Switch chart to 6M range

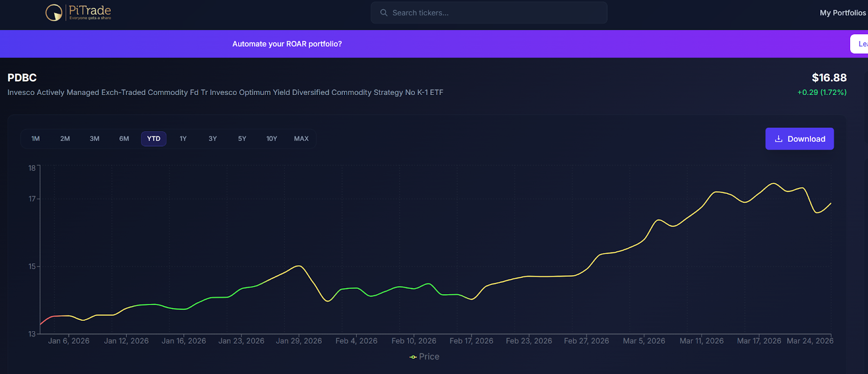pyautogui.click(x=124, y=139)
